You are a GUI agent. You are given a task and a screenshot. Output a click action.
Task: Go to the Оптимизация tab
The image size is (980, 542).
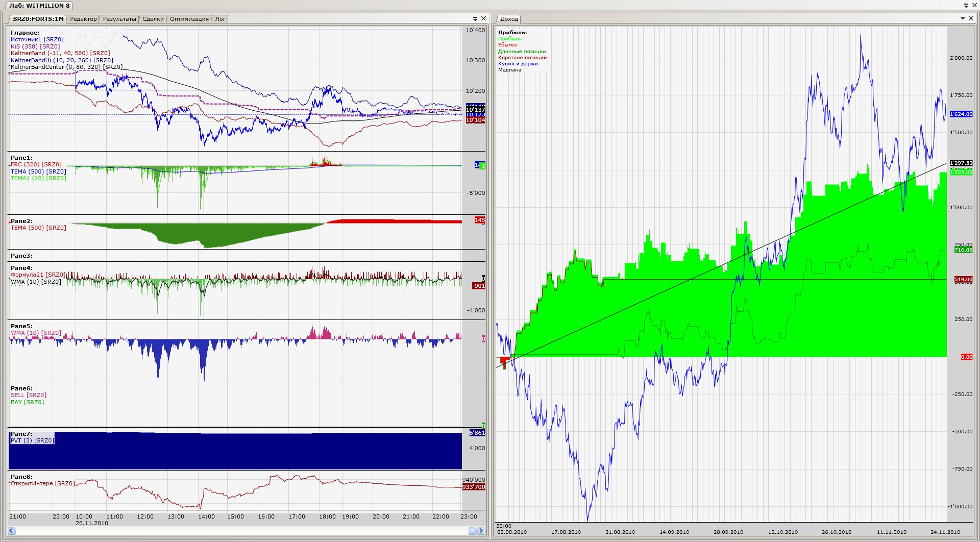pyautogui.click(x=189, y=19)
